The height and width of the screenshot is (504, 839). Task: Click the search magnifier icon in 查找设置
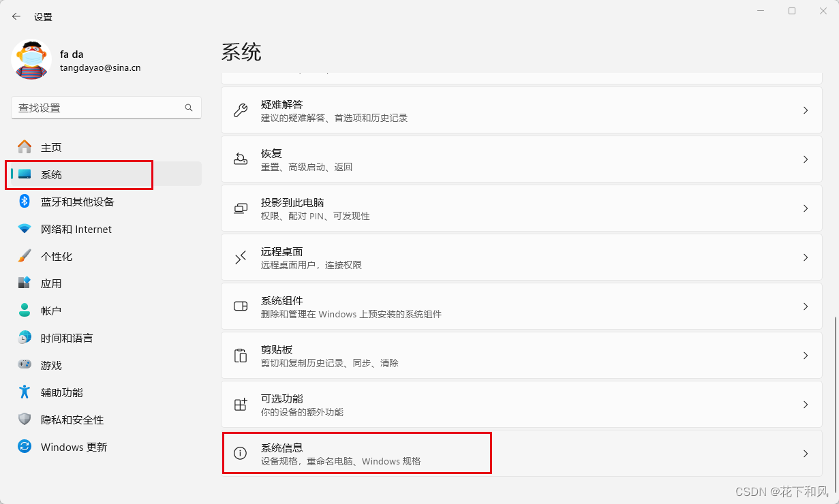coord(189,108)
